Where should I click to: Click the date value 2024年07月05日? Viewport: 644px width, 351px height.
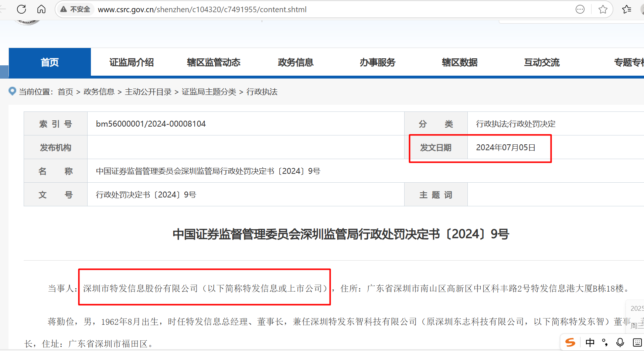pyautogui.click(x=506, y=147)
